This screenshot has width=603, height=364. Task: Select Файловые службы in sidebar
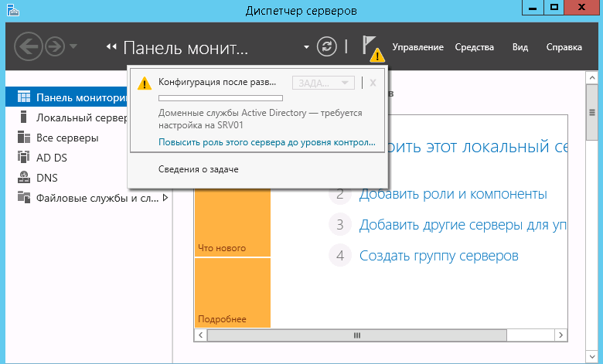tap(89, 198)
